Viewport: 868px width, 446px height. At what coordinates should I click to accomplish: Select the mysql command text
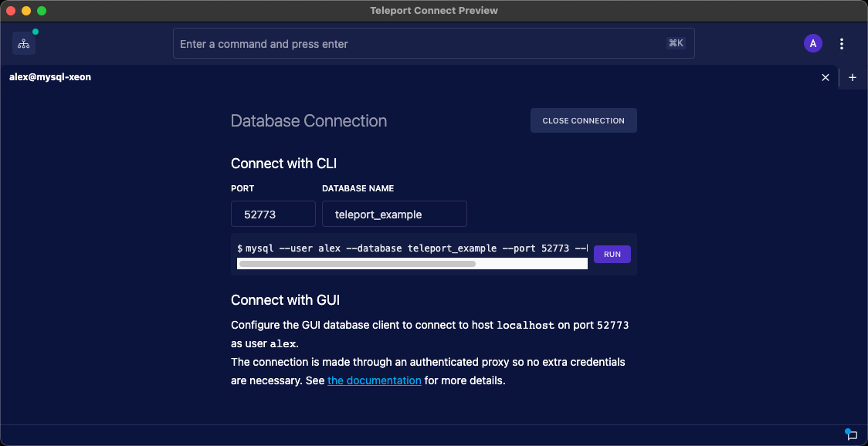click(409, 248)
